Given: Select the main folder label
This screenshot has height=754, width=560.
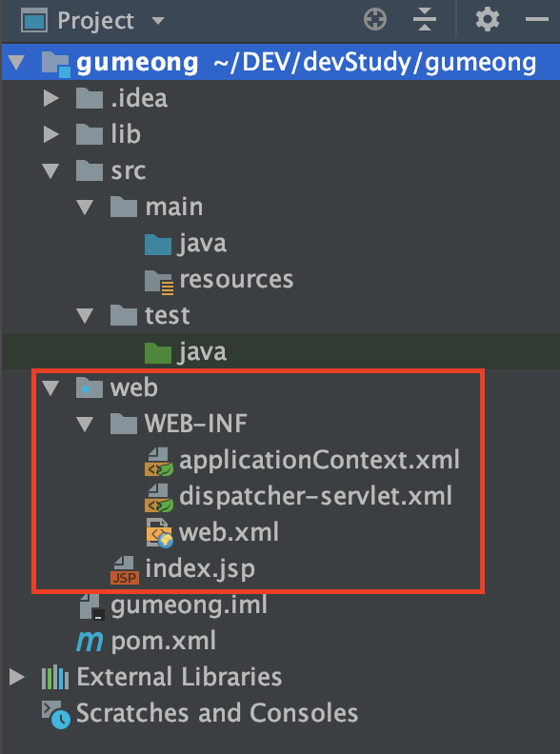Looking at the screenshot, I should pos(173,208).
